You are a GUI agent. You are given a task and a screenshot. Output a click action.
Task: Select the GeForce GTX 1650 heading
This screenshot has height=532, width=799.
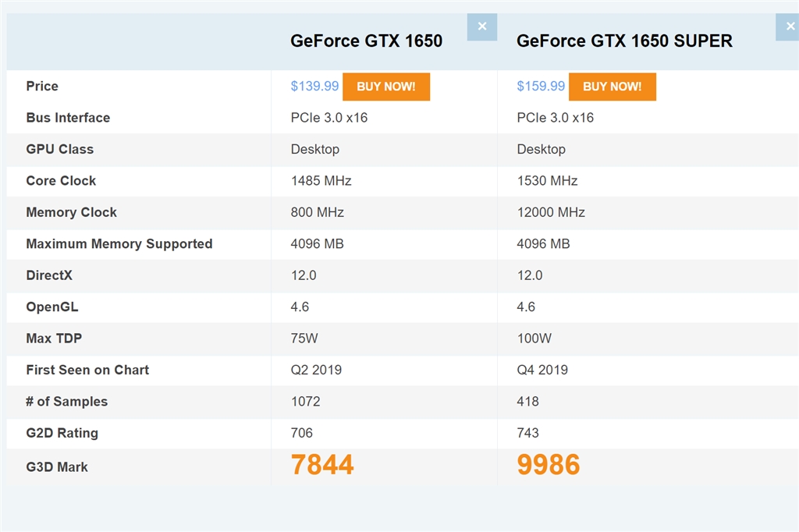click(366, 41)
